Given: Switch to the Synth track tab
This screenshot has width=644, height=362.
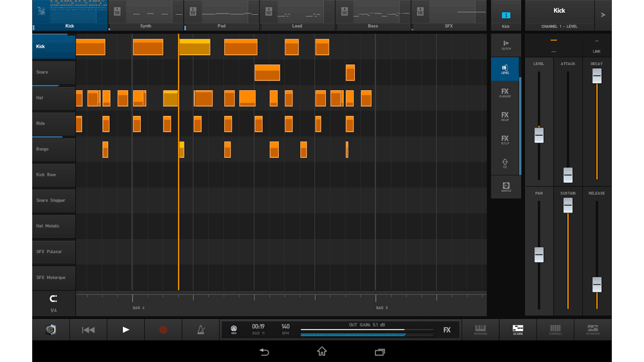Looking at the screenshot, I should click(x=146, y=16).
